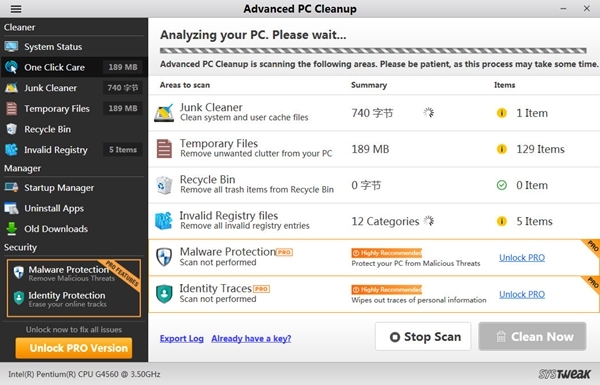The image size is (600, 385).
Task: Open Malware Protection in the Security section
Action: click(x=73, y=273)
